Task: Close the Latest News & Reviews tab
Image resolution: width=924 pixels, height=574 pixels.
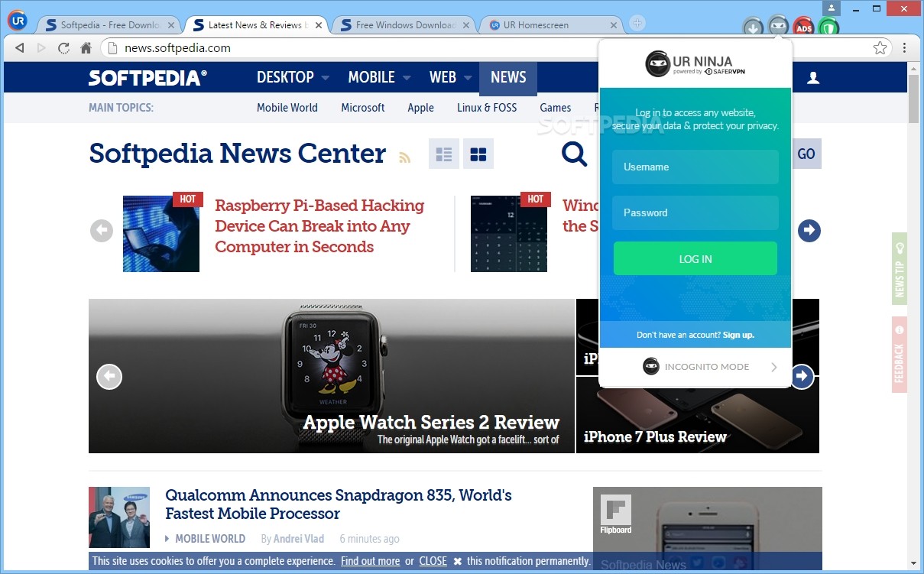Action: coord(319,25)
